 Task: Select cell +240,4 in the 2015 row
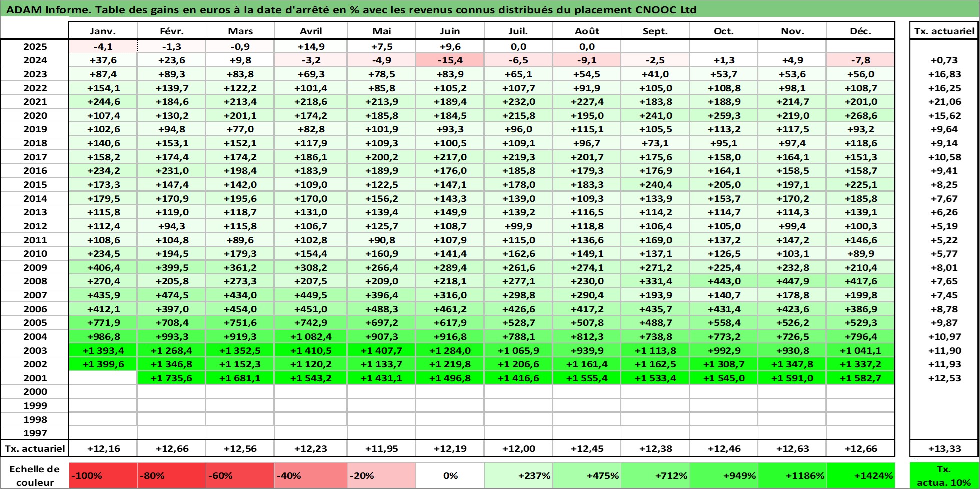[x=655, y=185]
